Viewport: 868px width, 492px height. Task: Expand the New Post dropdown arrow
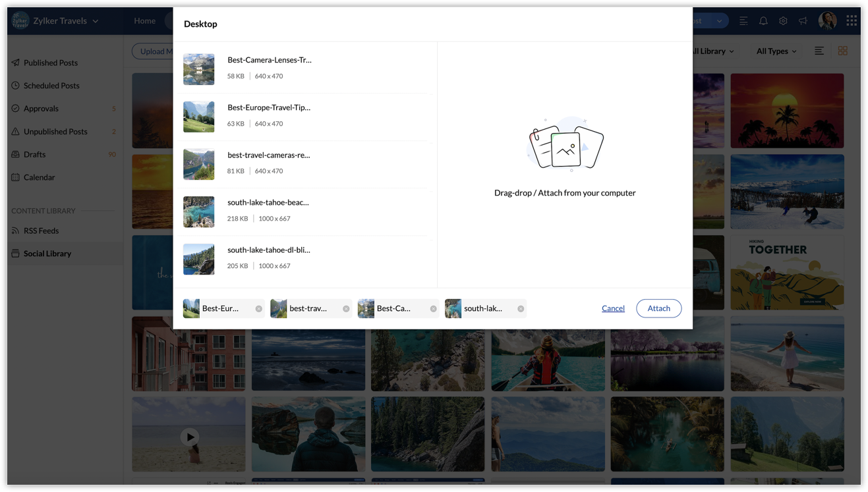click(x=719, y=21)
